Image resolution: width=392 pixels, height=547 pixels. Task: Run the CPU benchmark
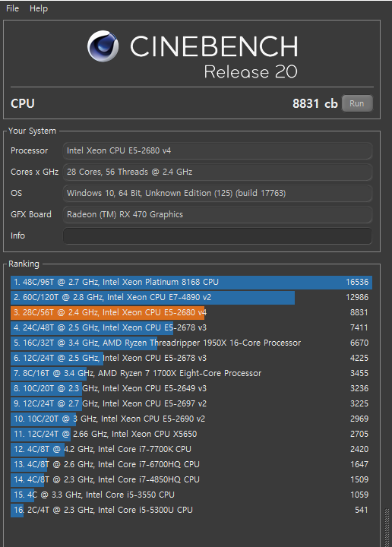coord(357,103)
